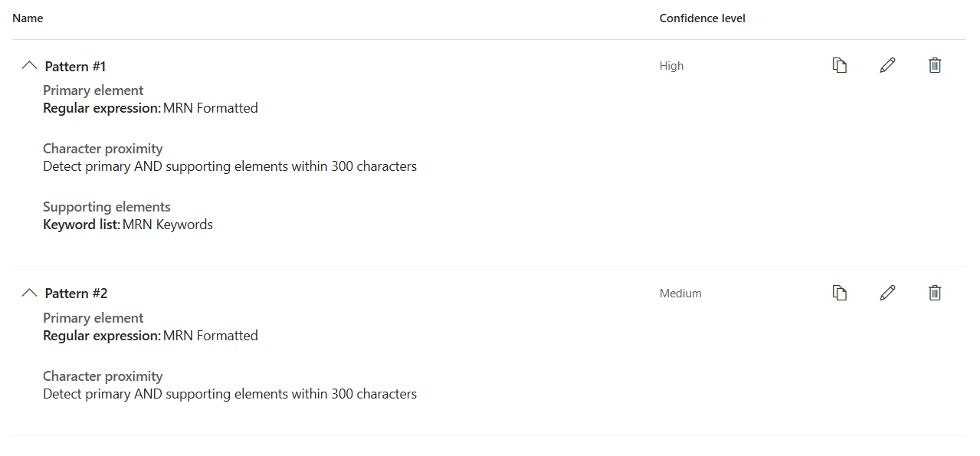
Task: Collapse the Pattern #1 chevron
Action: [x=29, y=66]
